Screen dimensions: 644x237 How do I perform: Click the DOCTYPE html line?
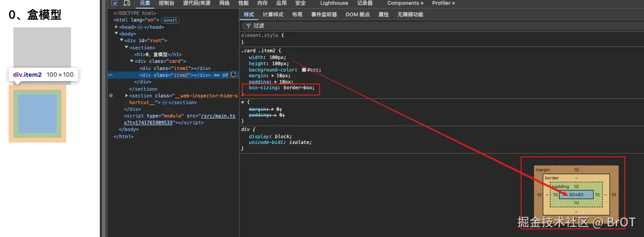pyautogui.click(x=135, y=13)
